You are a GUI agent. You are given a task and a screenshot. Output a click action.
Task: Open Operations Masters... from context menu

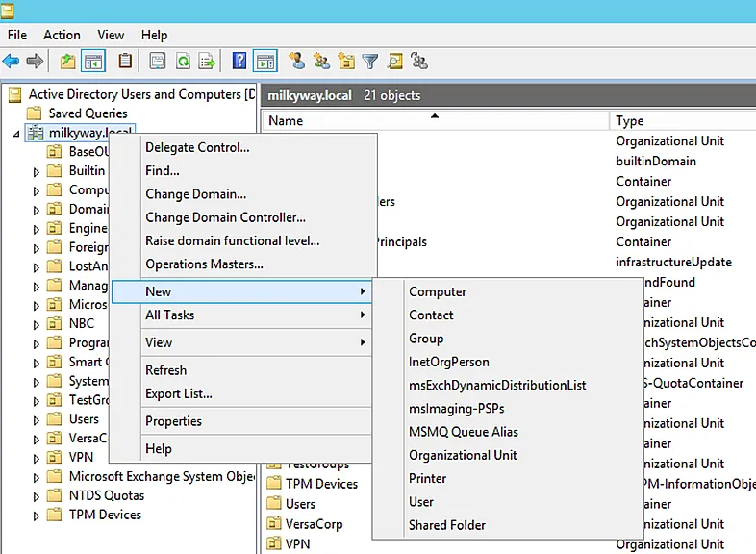(241, 264)
